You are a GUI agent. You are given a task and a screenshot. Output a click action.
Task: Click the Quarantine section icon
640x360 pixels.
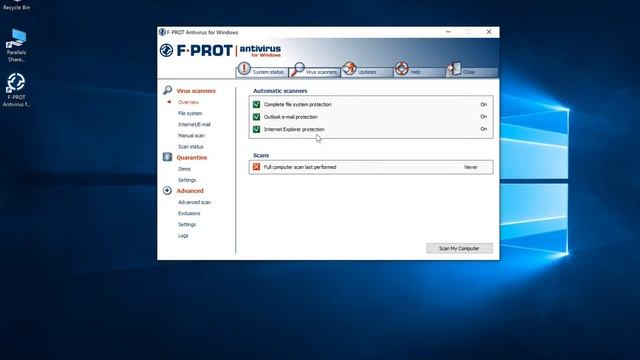[167, 157]
